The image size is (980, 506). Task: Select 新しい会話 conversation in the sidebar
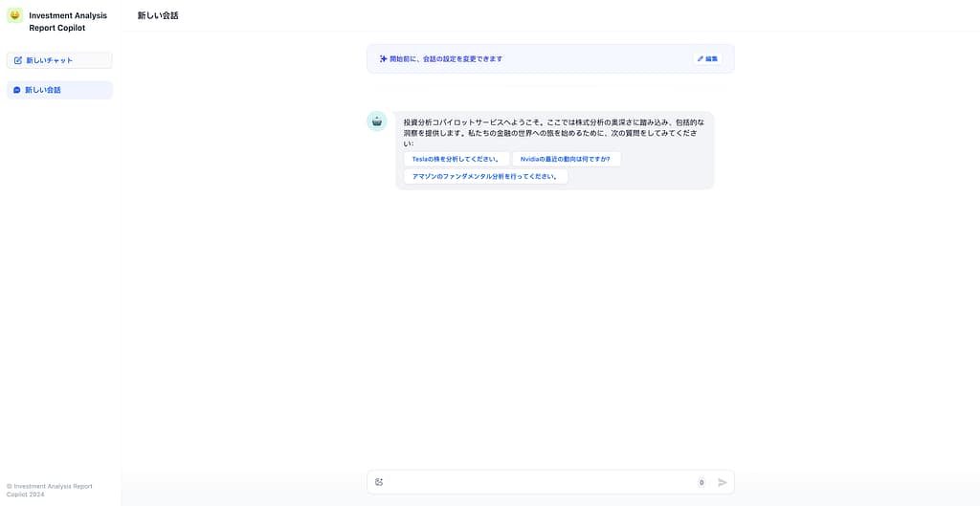click(59, 90)
